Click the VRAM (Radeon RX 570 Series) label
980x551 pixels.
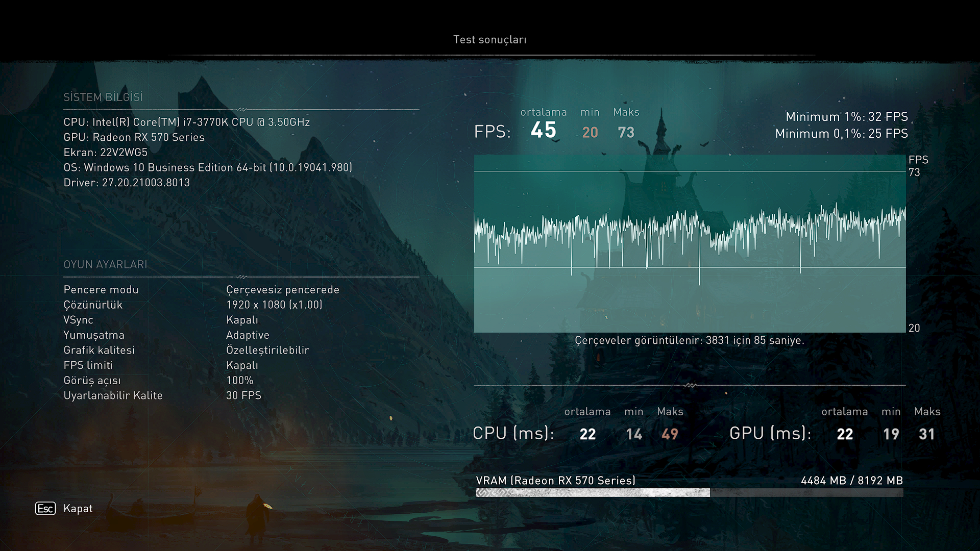(x=556, y=481)
